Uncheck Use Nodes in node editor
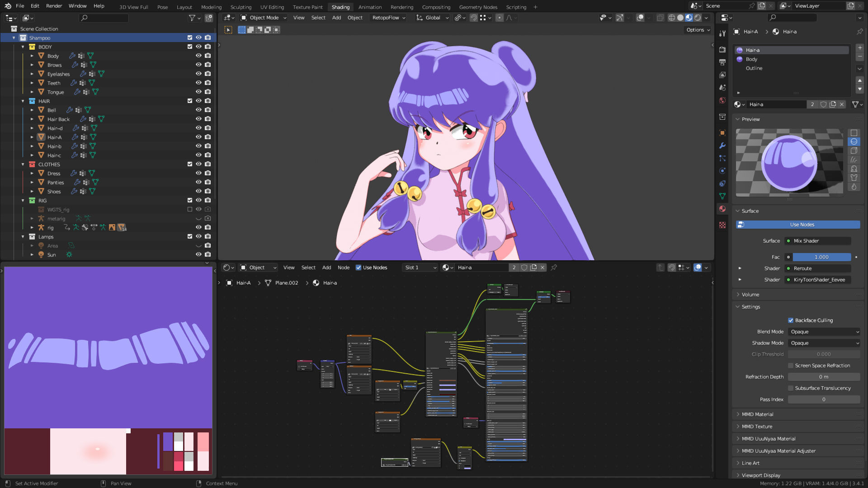The width and height of the screenshot is (868, 488). pyautogui.click(x=359, y=267)
